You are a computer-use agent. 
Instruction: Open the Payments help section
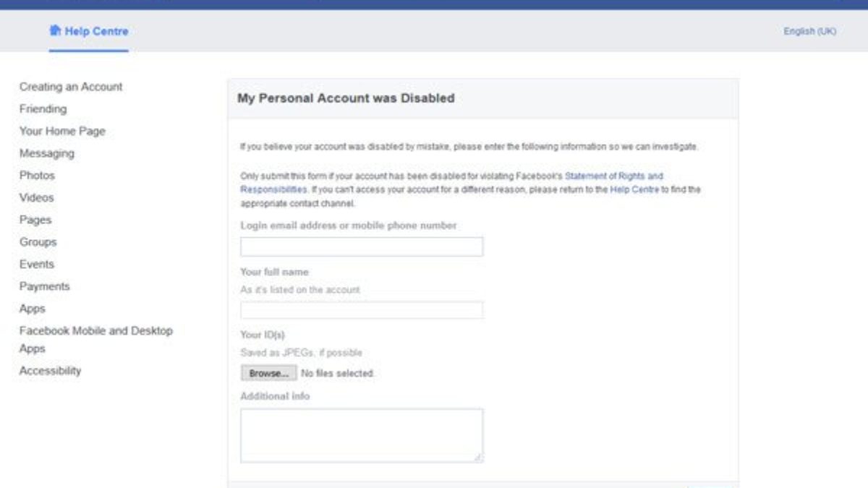point(44,287)
